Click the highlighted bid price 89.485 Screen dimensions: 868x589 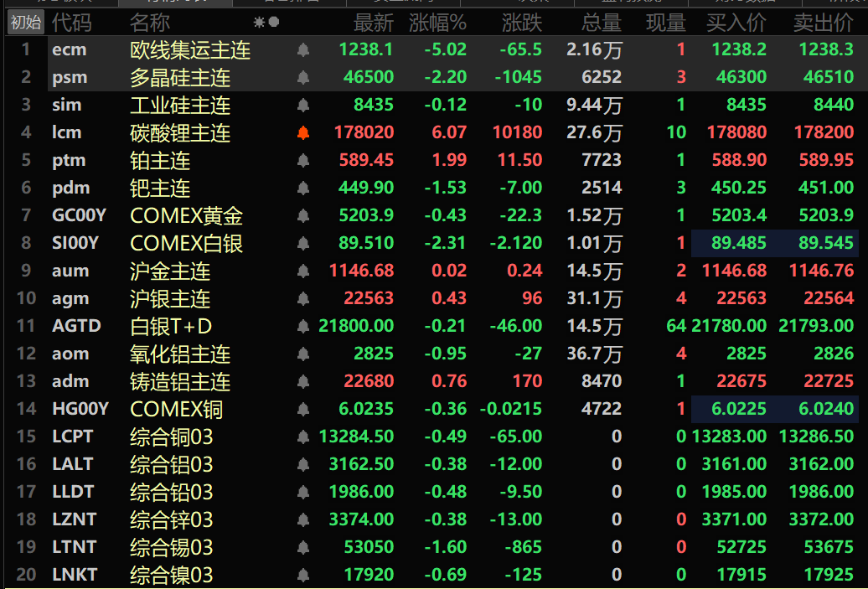point(738,243)
